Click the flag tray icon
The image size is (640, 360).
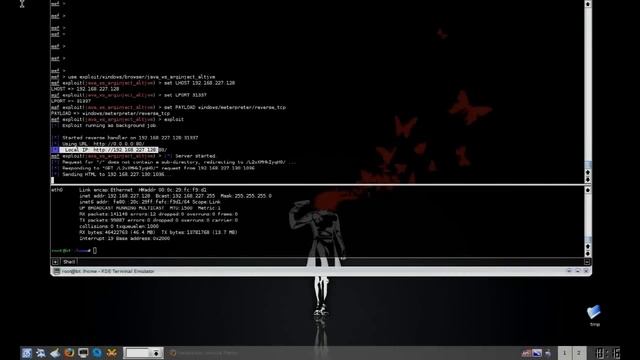pos(526,353)
